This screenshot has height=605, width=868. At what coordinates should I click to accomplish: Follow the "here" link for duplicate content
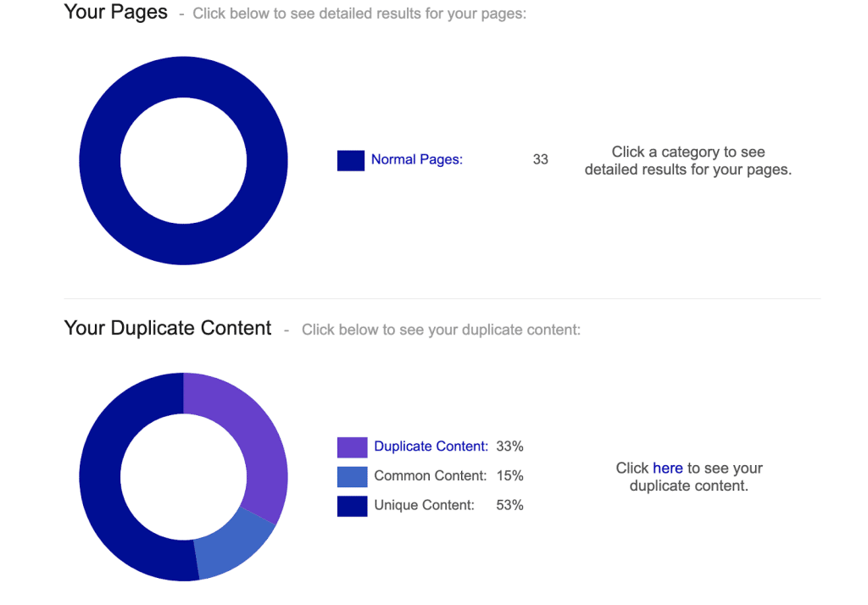click(668, 468)
